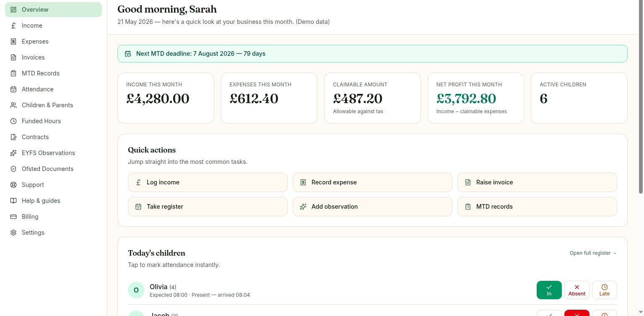The width and height of the screenshot is (644, 316).
Task: Click the sparkle icon beside EYFS Observations
Action: click(13, 153)
